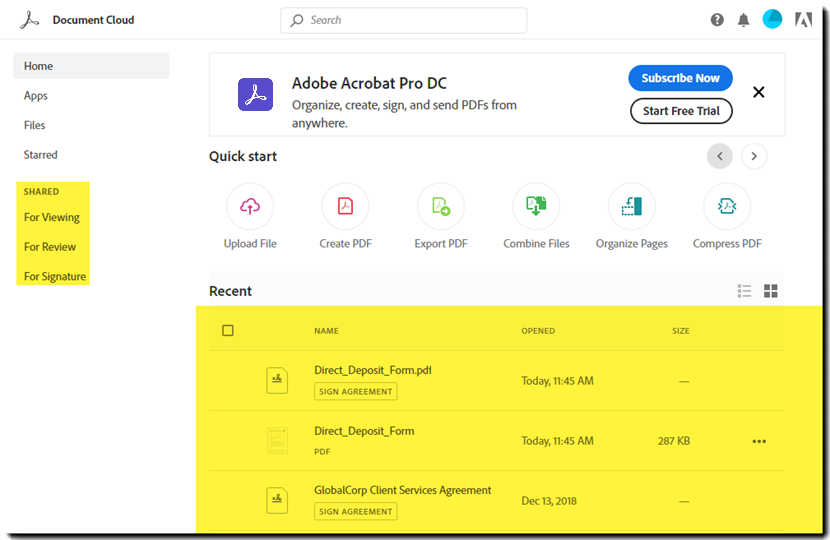Open the Files section
Image resolution: width=830 pixels, height=540 pixels.
pyautogui.click(x=34, y=125)
